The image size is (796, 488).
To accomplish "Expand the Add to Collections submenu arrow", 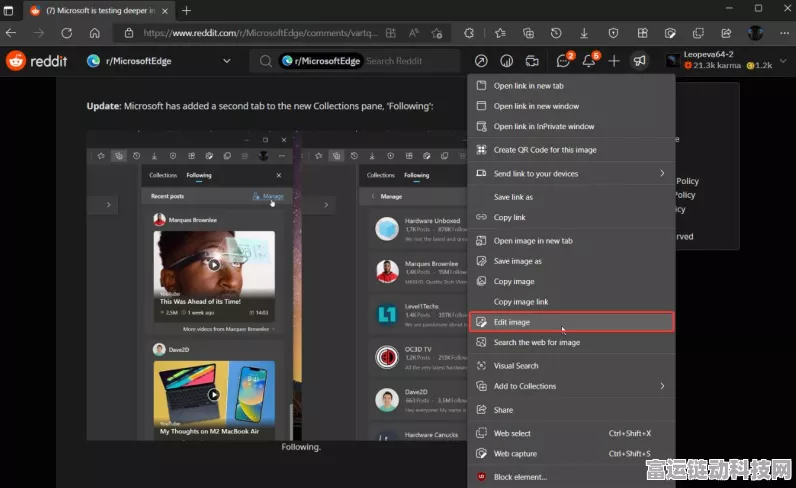I will click(x=662, y=386).
